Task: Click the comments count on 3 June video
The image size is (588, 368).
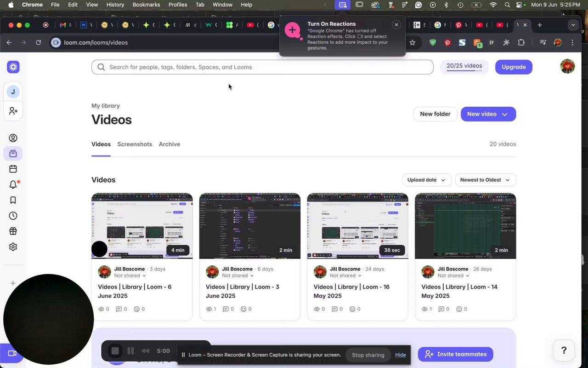Action: tap(228, 309)
